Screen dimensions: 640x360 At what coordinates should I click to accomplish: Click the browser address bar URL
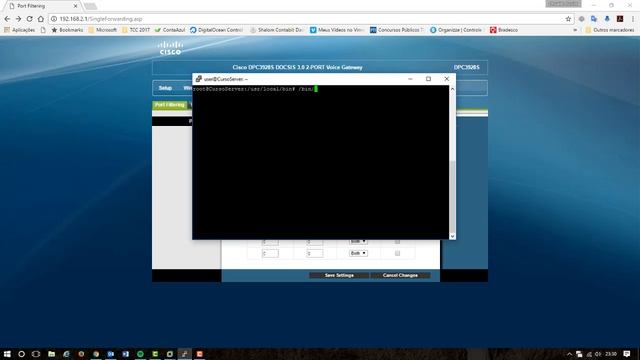pos(101,19)
